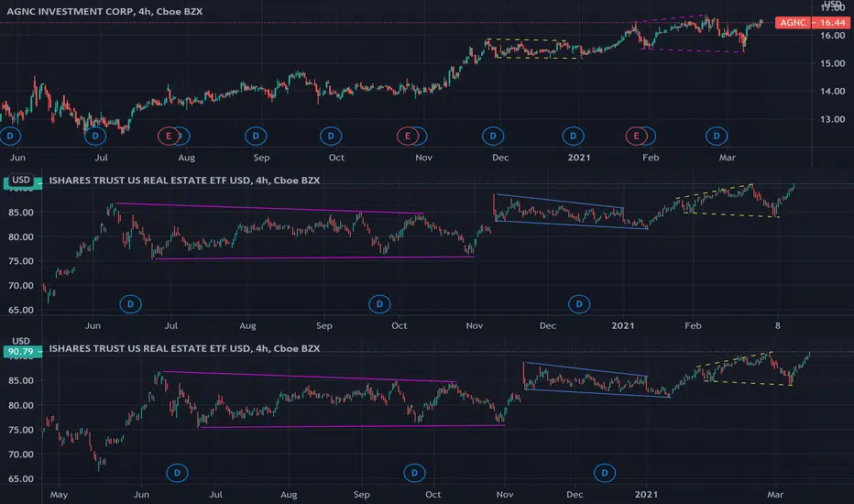Open bottom ETF chart dividend marker near Oct

tap(414, 473)
